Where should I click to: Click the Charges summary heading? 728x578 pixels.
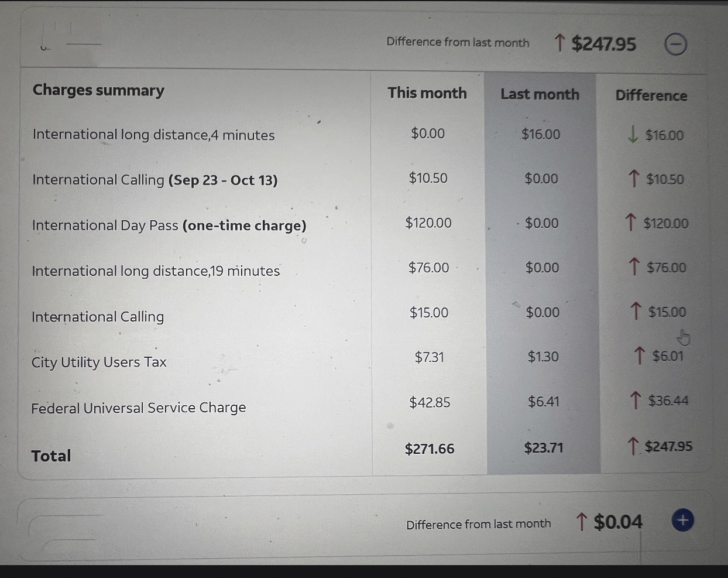pos(98,90)
